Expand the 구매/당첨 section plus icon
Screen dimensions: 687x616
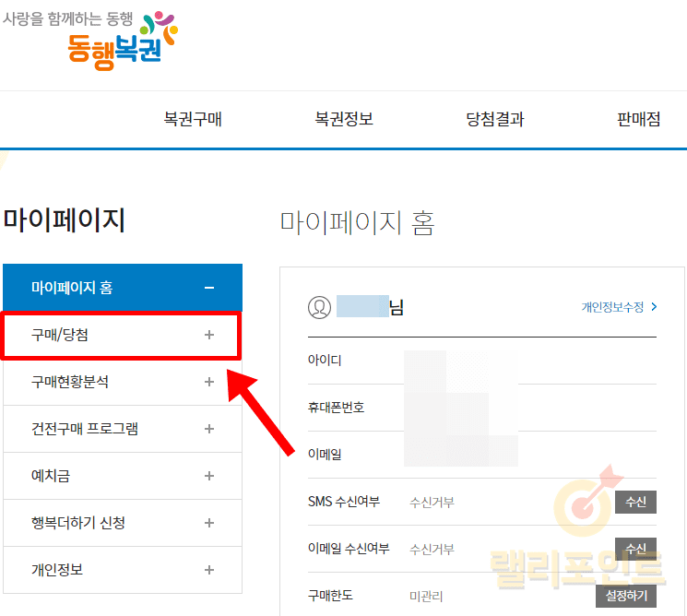(209, 335)
